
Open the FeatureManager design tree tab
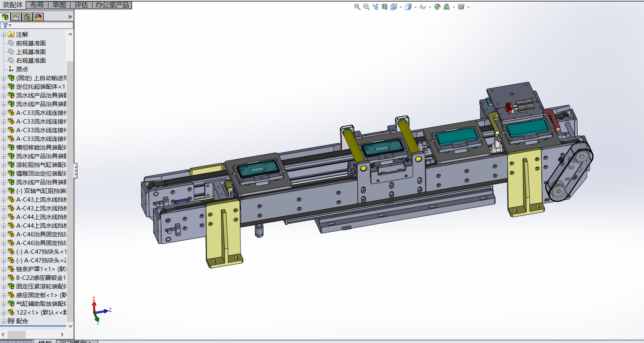(x=5, y=17)
